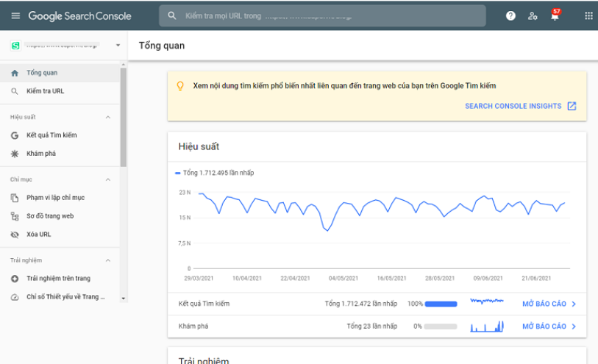Click the 100% blue progress bar

pos(441,304)
